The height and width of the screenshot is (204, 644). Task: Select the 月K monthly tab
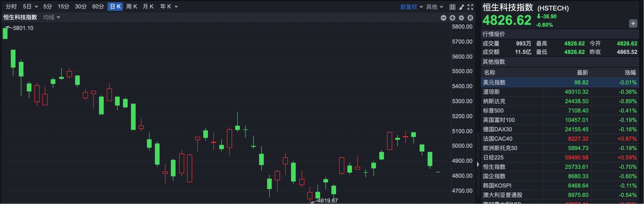(x=148, y=6)
